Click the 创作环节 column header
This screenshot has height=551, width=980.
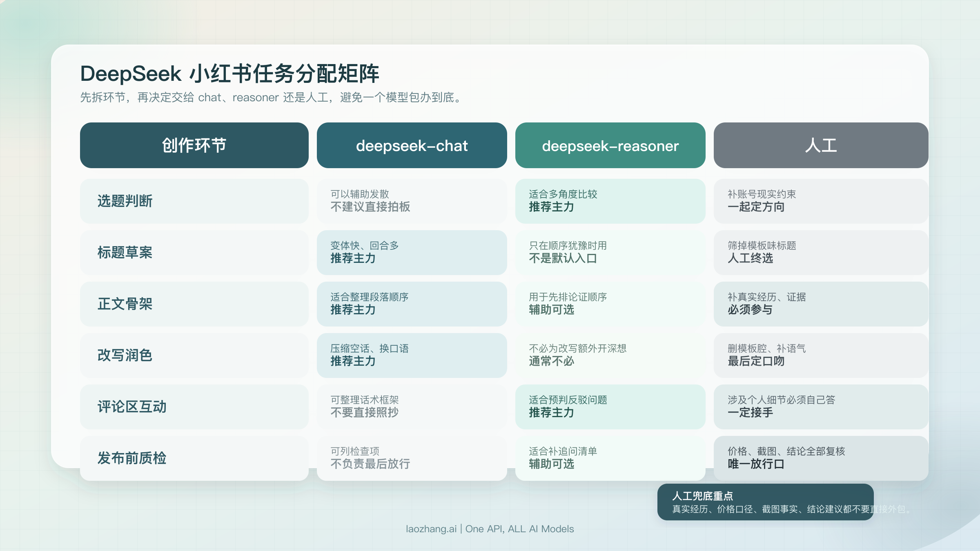tap(194, 146)
